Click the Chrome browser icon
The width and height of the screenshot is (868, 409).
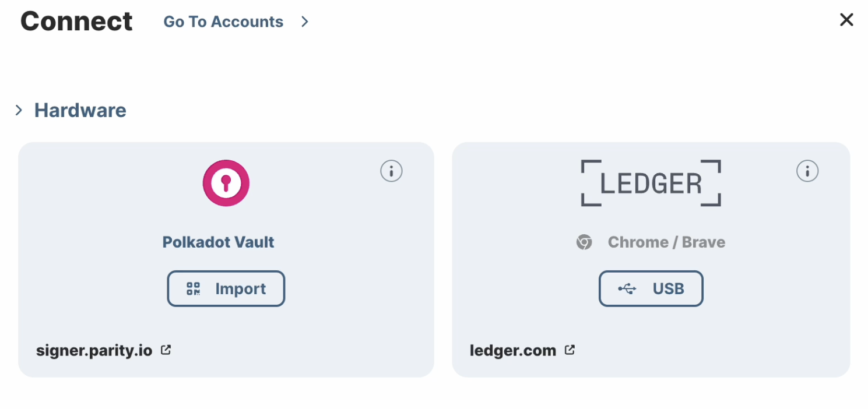point(584,242)
